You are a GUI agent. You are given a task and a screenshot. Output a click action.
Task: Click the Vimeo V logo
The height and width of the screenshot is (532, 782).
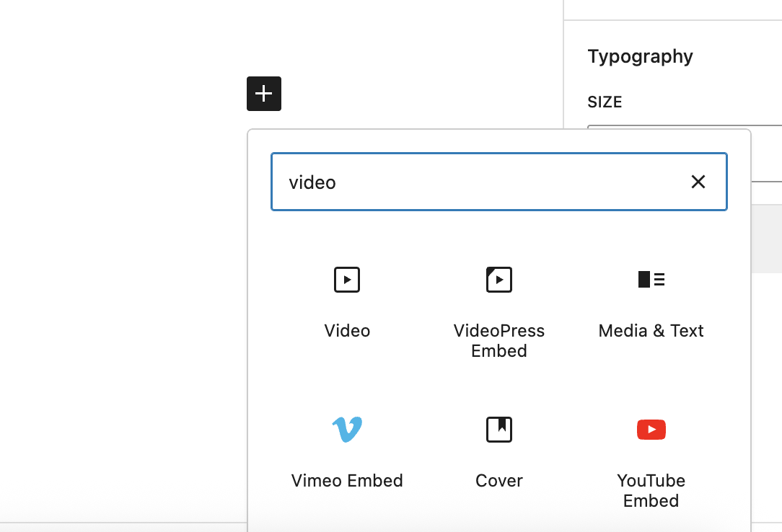(x=347, y=430)
